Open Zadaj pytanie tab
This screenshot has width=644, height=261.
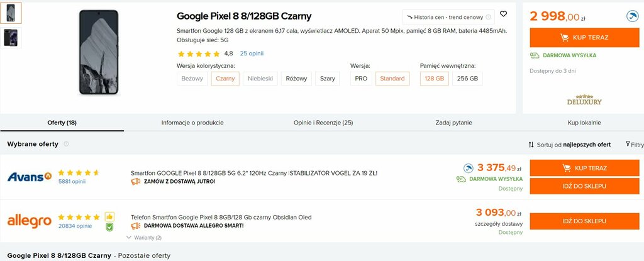pyautogui.click(x=453, y=123)
